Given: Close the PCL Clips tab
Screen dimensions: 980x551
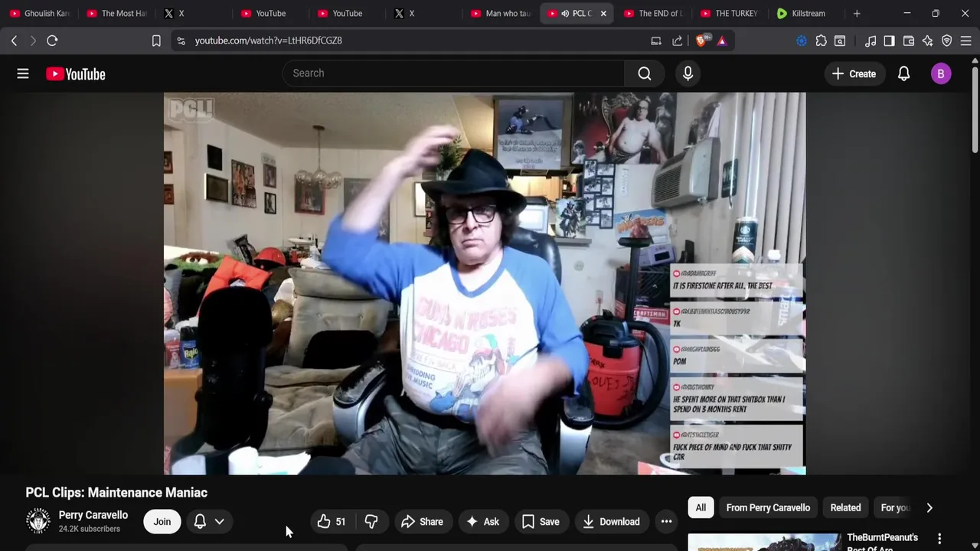Looking at the screenshot, I should point(603,13).
